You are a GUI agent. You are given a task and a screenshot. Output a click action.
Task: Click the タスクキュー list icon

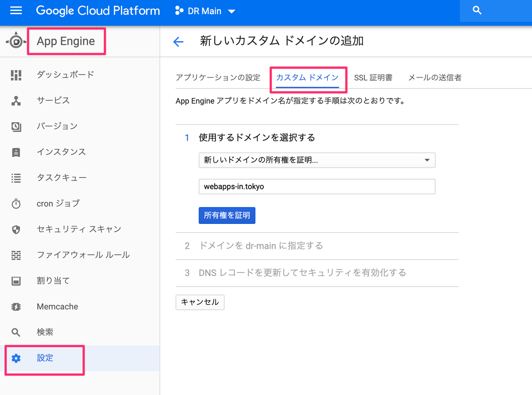16,178
